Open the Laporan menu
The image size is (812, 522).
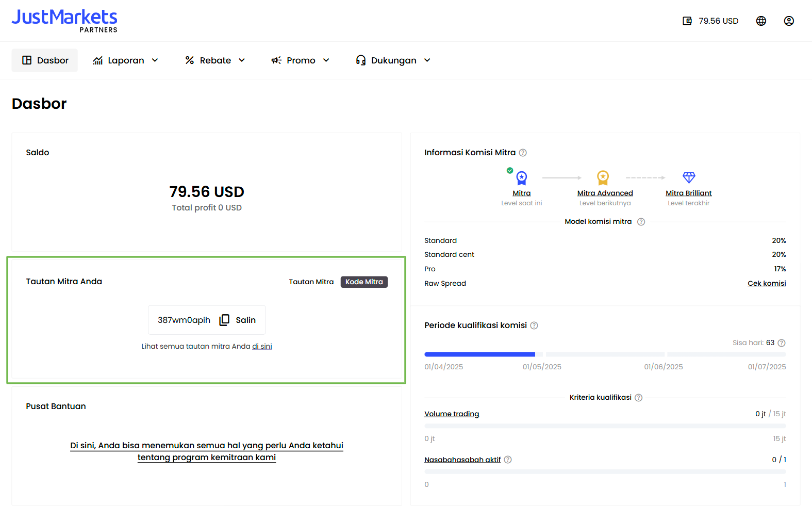pos(125,60)
